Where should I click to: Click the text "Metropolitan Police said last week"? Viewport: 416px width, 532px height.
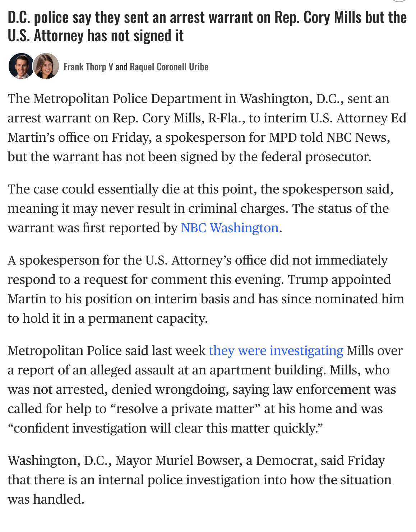click(x=106, y=351)
